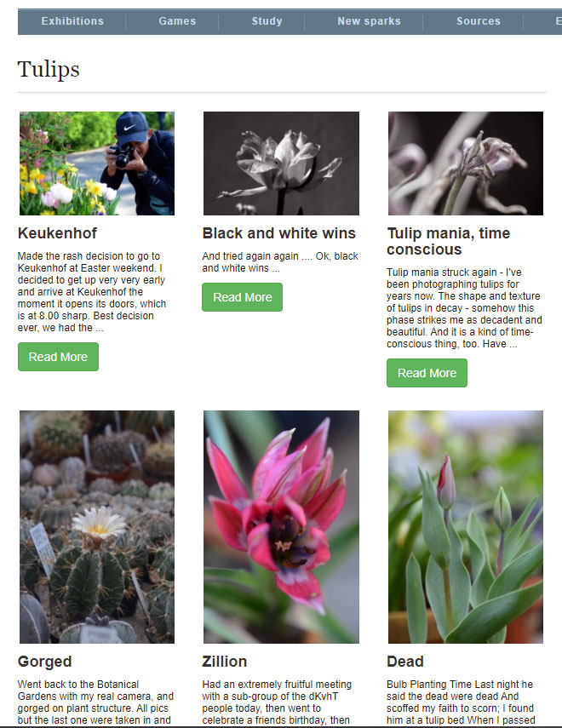Screen dimensions: 562x728
Task: Go to the Study menu item
Action: coord(267,21)
